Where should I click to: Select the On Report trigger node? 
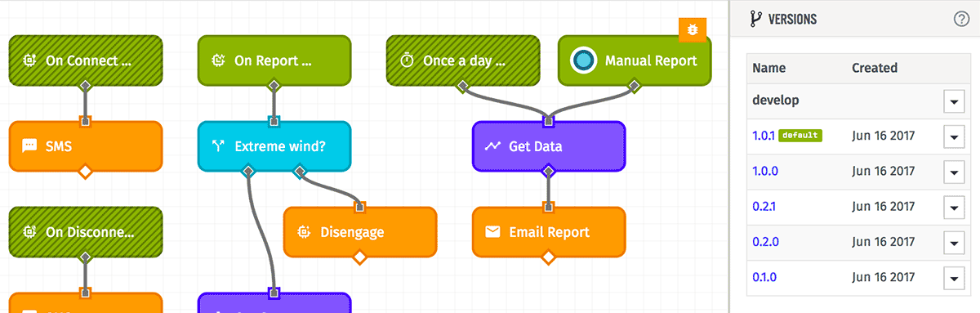click(x=274, y=60)
